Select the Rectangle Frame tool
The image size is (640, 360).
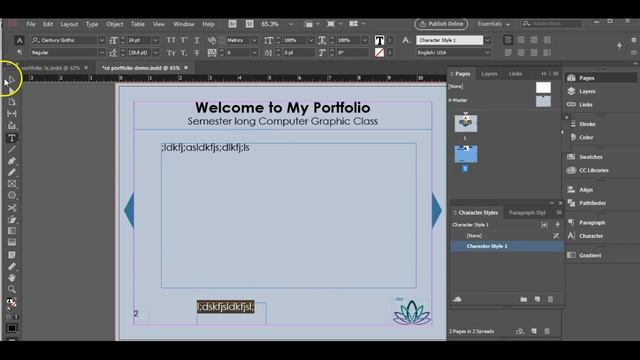pyautogui.click(x=12, y=184)
